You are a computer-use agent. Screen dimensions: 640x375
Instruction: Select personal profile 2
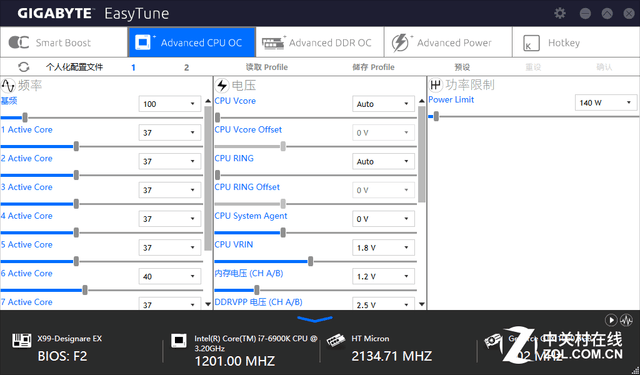(186, 67)
